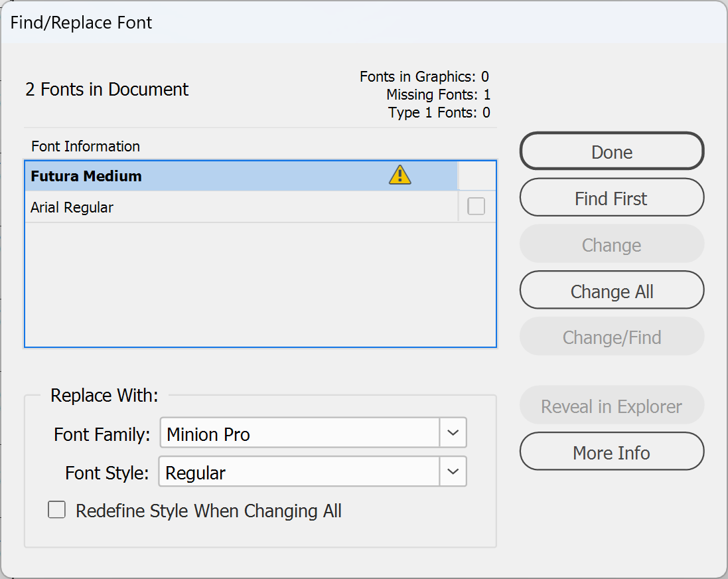This screenshot has width=728, height=579.
Task: Click the Font Information column header
Action: coord(86,146)
